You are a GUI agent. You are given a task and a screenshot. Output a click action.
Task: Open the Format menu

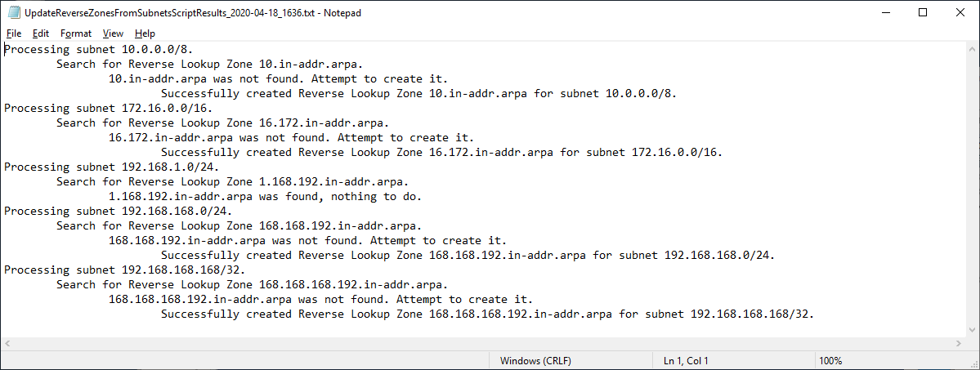(x=76, y=33)
